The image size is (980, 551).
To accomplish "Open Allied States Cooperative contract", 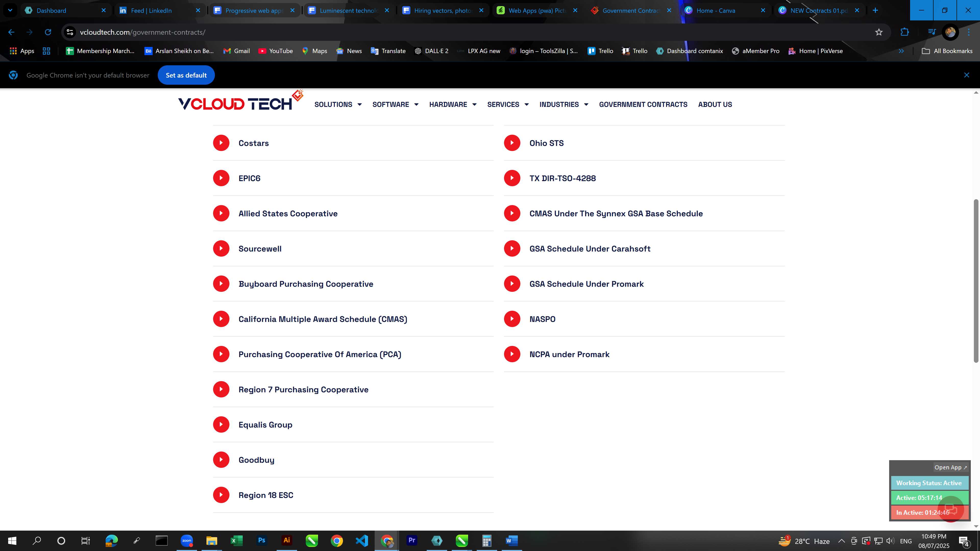I will (288, 213).
